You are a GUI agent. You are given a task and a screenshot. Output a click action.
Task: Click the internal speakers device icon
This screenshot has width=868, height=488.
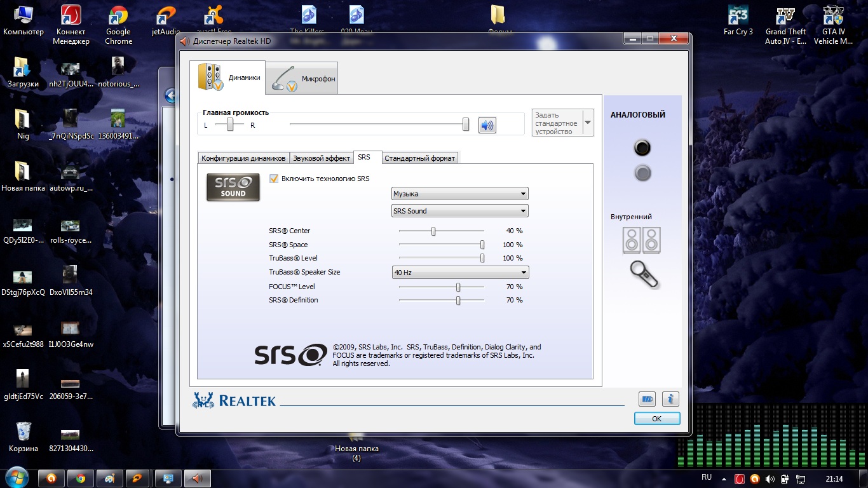642,241
